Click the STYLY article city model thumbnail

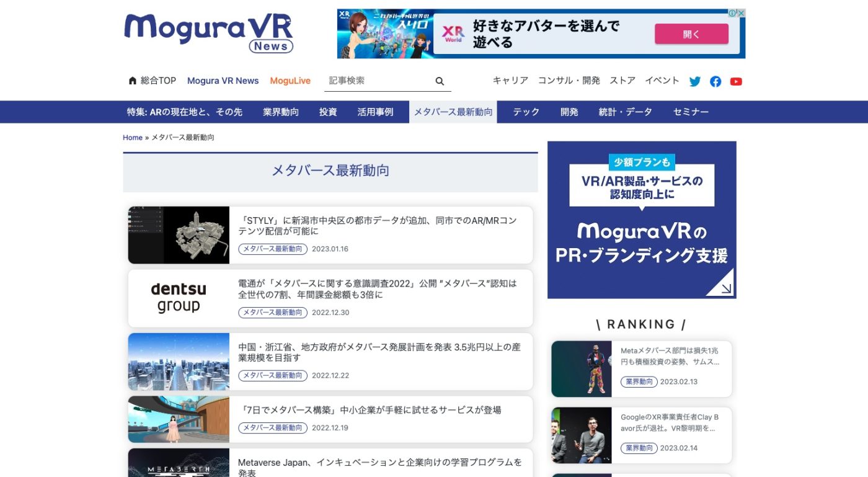[x=179, y=235]
